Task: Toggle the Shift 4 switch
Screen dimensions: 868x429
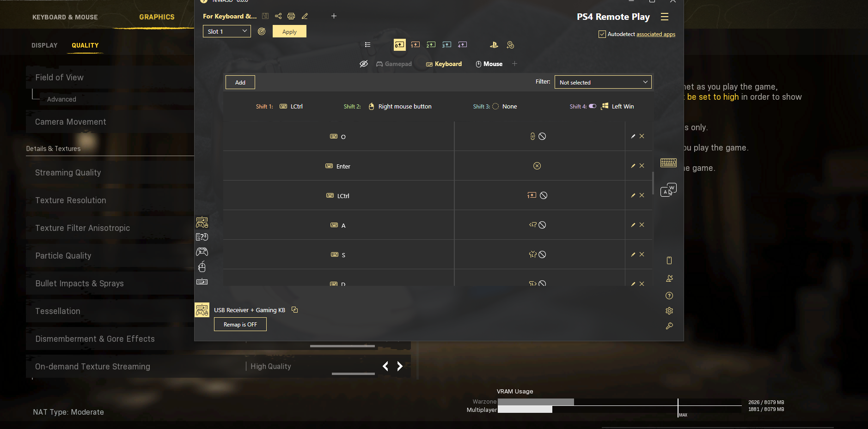Action: (593, 106)
